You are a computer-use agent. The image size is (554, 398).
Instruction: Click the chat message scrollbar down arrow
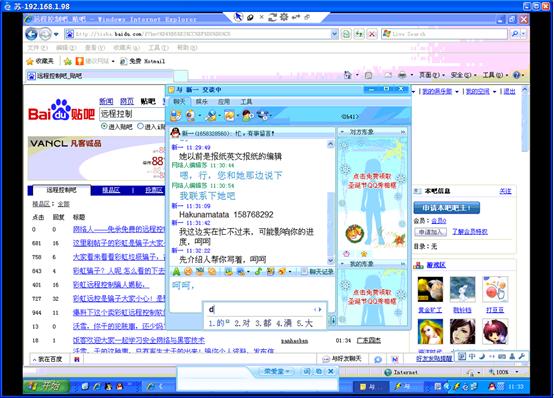330,260
